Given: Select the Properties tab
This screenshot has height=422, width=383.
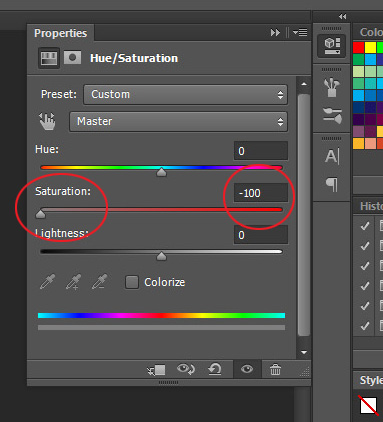Looking at the screenshot, I should pos(60,33).
